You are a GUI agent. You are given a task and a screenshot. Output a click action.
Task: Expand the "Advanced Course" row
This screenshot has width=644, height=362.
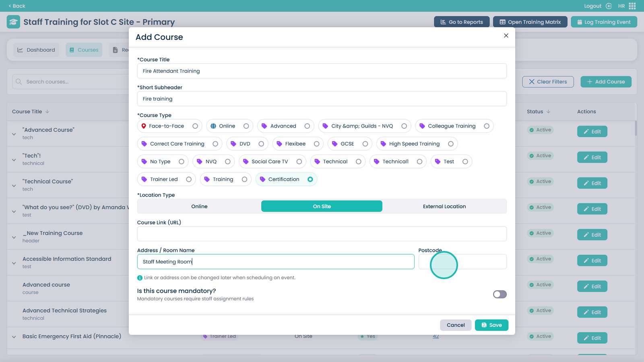pyautogui.click(x=14, y=134)
